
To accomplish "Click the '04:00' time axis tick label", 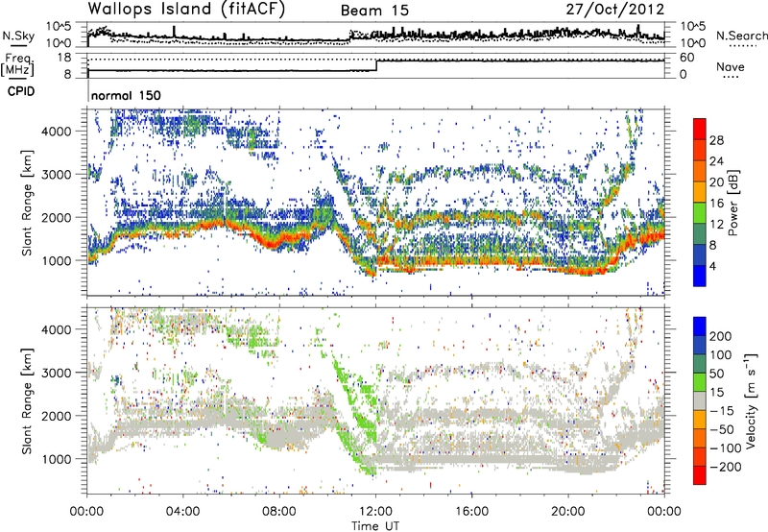I will click(x=182, y=512).
